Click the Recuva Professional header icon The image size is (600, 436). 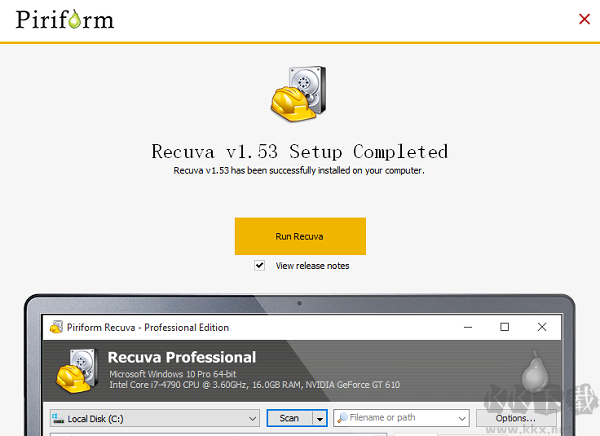77,371
